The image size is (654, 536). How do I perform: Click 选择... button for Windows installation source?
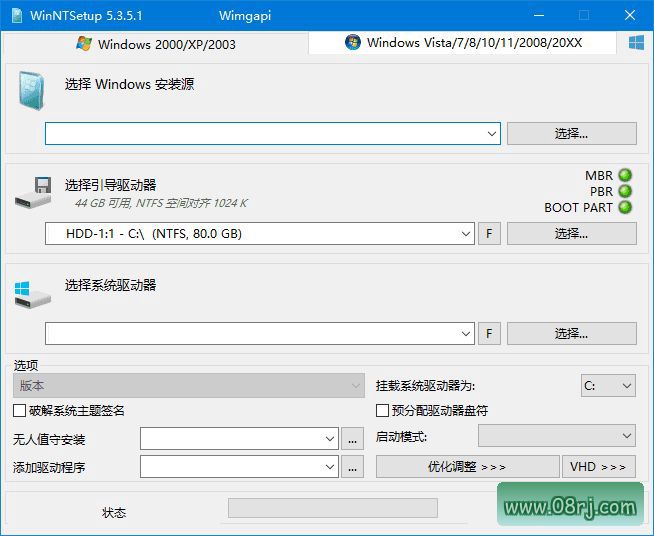pyautogui.click(x=572, y=133)
